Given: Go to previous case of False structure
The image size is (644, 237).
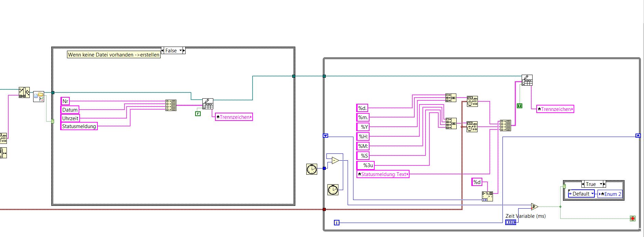Looking at the screenshot, I should tap(162, 51).
